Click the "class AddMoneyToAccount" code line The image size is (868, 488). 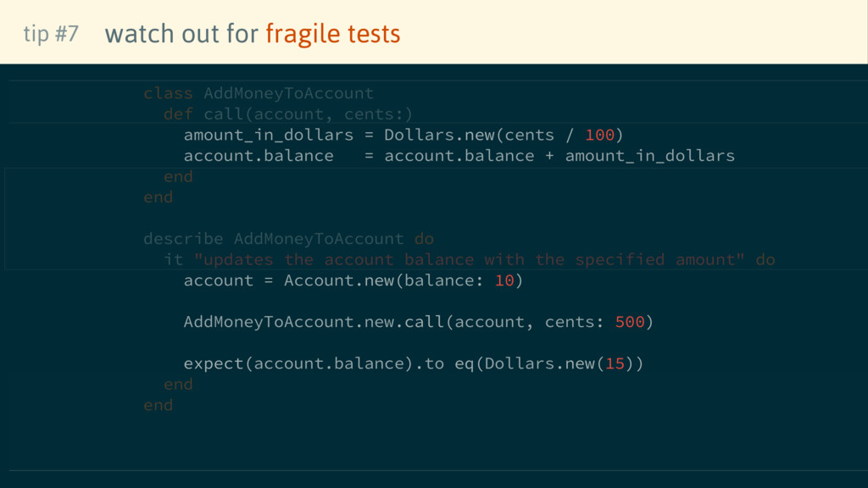click(258, 93)
